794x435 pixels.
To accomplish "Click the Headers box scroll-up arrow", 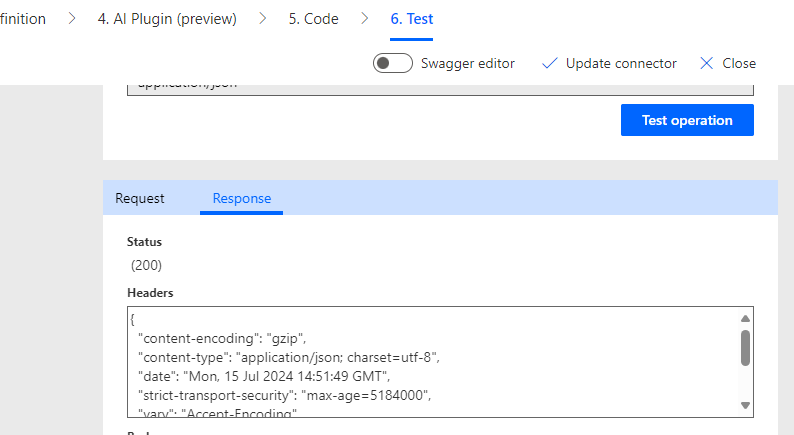I will (745, 317).
